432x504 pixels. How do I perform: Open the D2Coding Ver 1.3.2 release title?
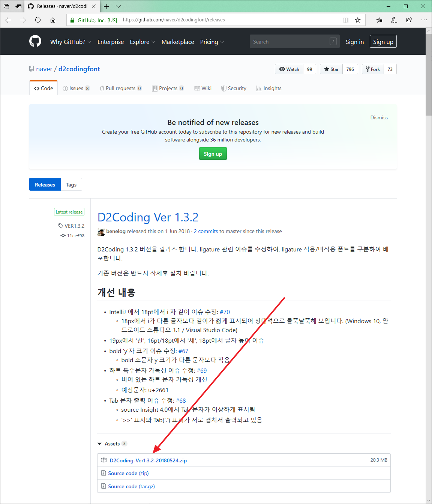148,217
